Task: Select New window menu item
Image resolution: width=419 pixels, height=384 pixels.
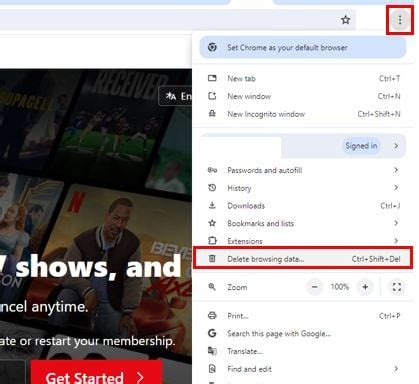Action: 303,96
